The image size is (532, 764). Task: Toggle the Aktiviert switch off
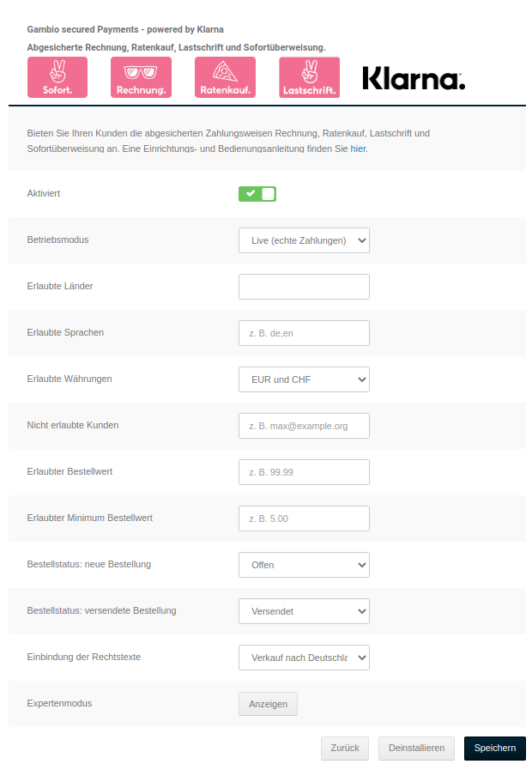(x=257, y=194)
